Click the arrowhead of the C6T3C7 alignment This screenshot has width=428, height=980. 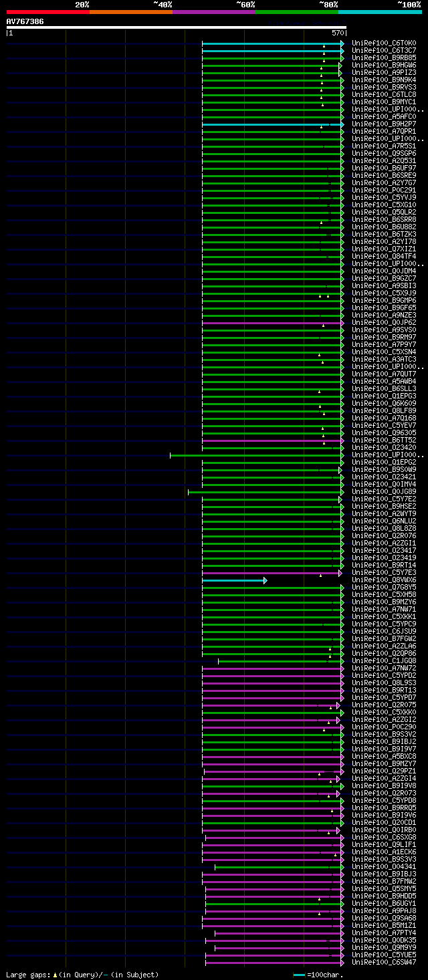click(342, 51)
